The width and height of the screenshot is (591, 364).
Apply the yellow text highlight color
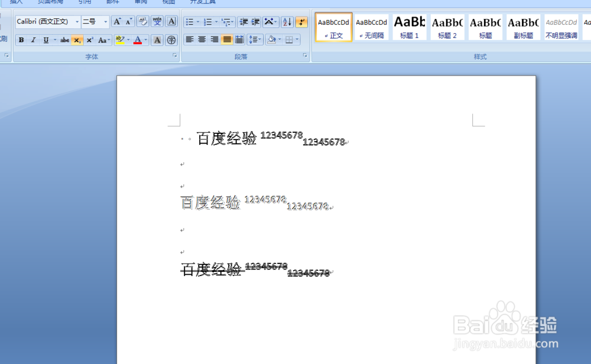tap(120, 40)
